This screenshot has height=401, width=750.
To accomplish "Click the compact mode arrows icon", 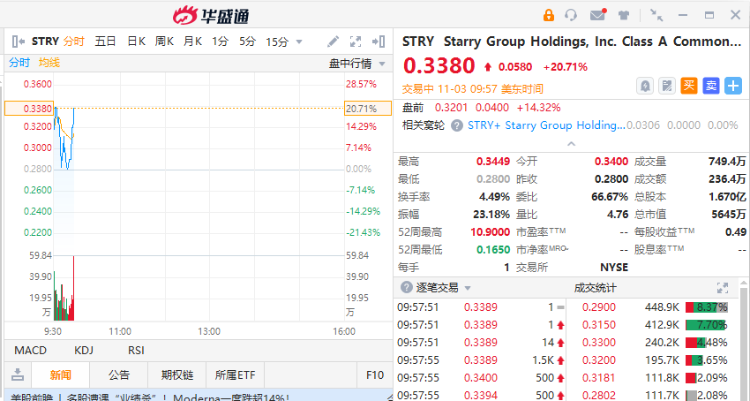I will click(656, 15).
